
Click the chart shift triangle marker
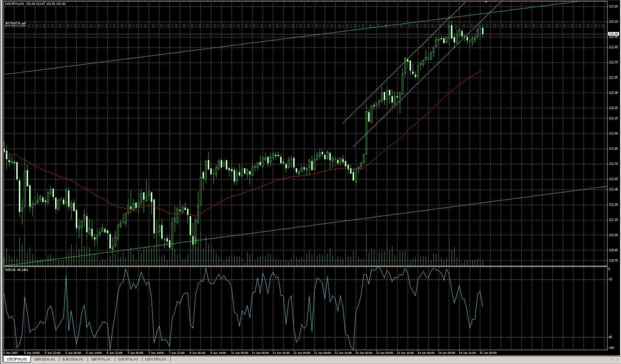[x=486, y=2]
